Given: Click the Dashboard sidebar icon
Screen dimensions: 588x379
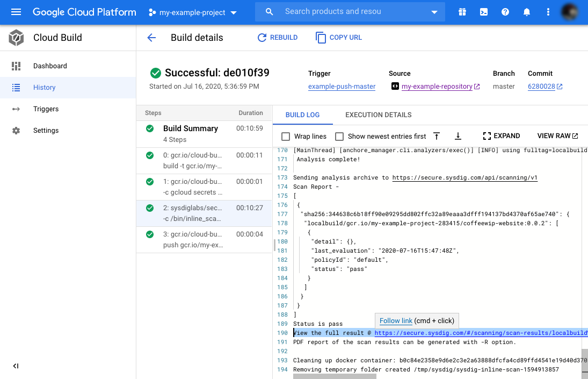Looking at the screenshot, I should click(16, 66).
